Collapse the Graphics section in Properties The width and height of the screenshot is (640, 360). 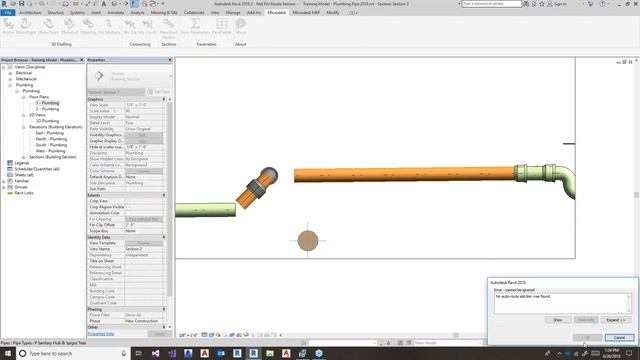point(164,99)
